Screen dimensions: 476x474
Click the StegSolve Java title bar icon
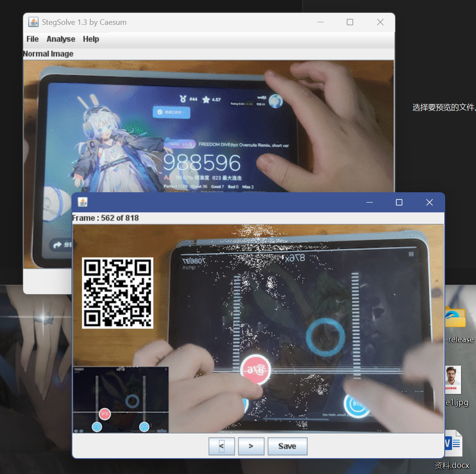(33, 22)
